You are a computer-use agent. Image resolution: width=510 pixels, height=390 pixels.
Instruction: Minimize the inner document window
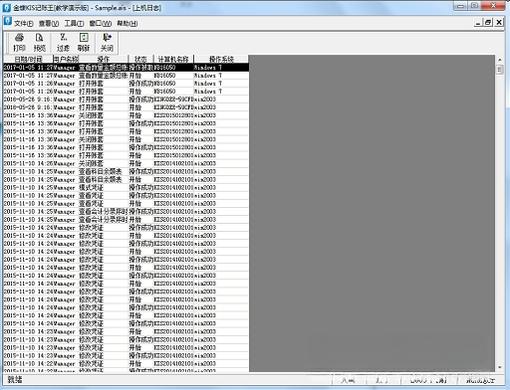(478, 22)
